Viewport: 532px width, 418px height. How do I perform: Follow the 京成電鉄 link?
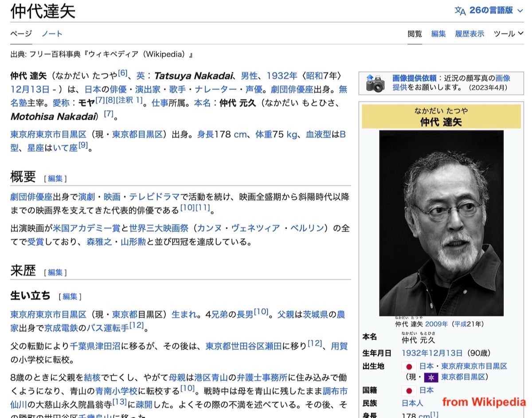click(62, 328)
